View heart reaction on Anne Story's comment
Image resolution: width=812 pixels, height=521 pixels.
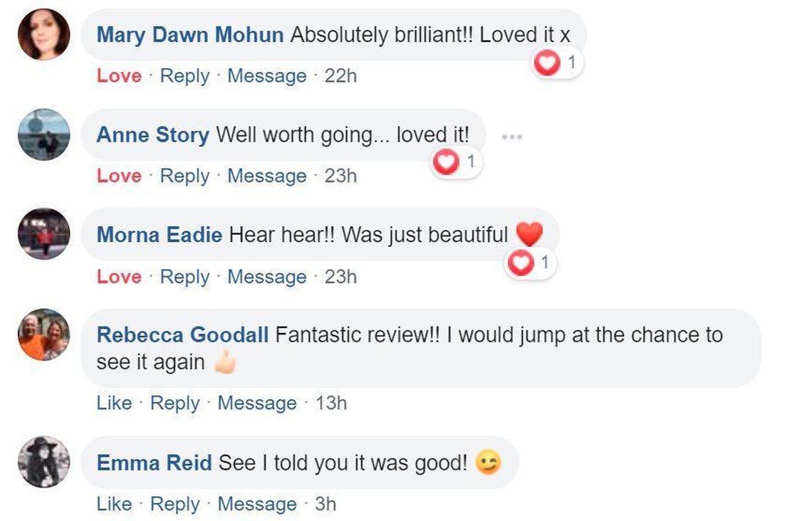[457, 163]
